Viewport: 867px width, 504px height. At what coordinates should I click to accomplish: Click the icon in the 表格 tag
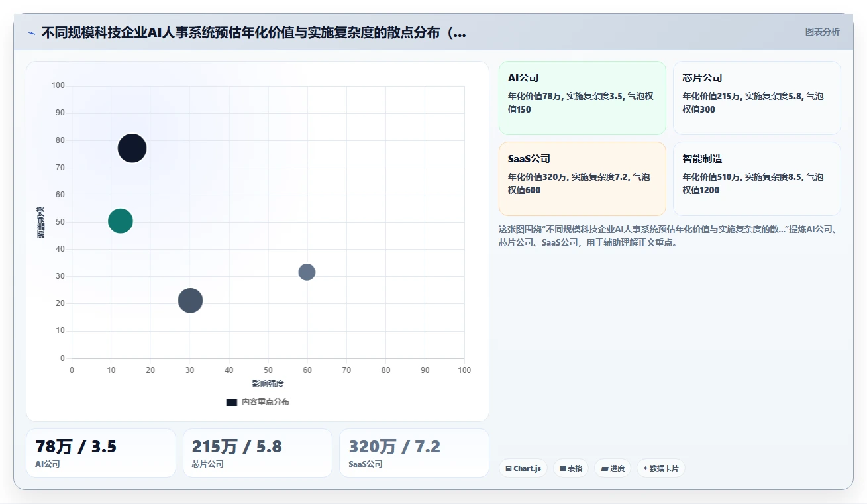563,468
